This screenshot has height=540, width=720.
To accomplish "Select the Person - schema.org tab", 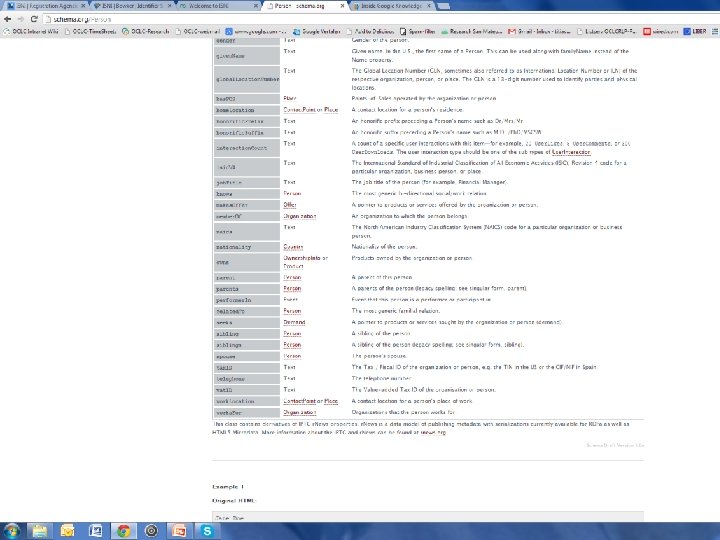I will click(304, 6).
